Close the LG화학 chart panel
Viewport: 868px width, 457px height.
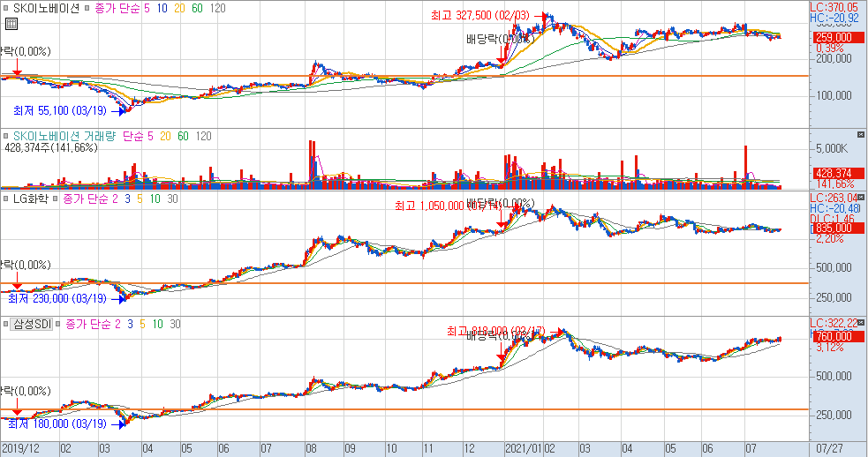[861, 197]
